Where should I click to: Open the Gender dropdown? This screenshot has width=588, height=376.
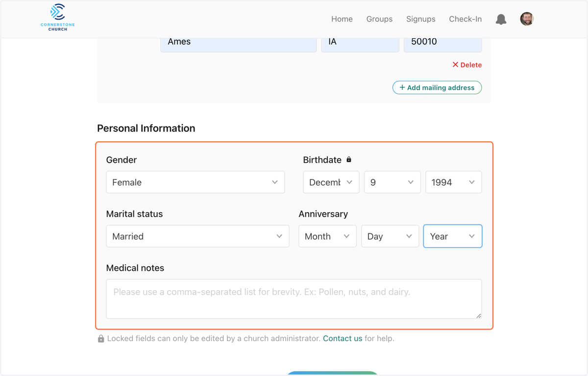[196, 182]
